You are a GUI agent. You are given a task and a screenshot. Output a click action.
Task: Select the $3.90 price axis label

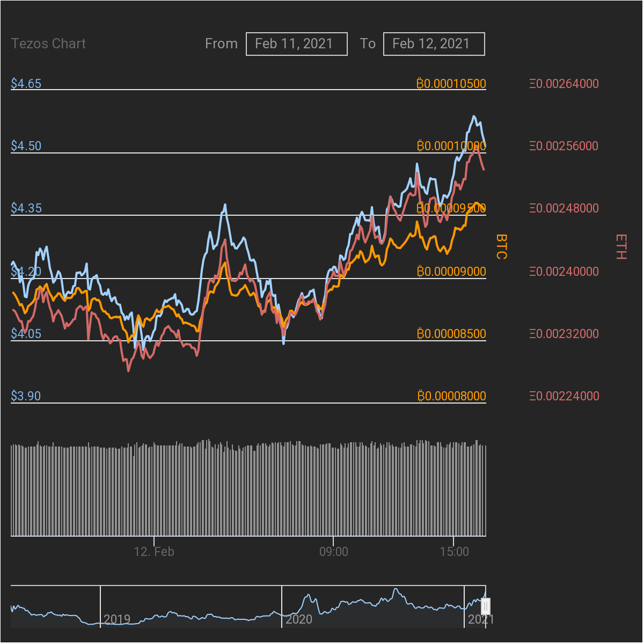26,396
